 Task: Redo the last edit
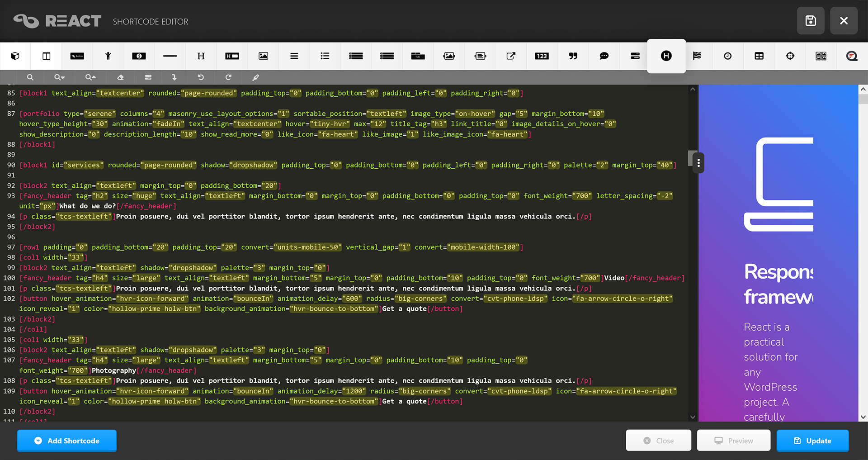coord(228,77)
